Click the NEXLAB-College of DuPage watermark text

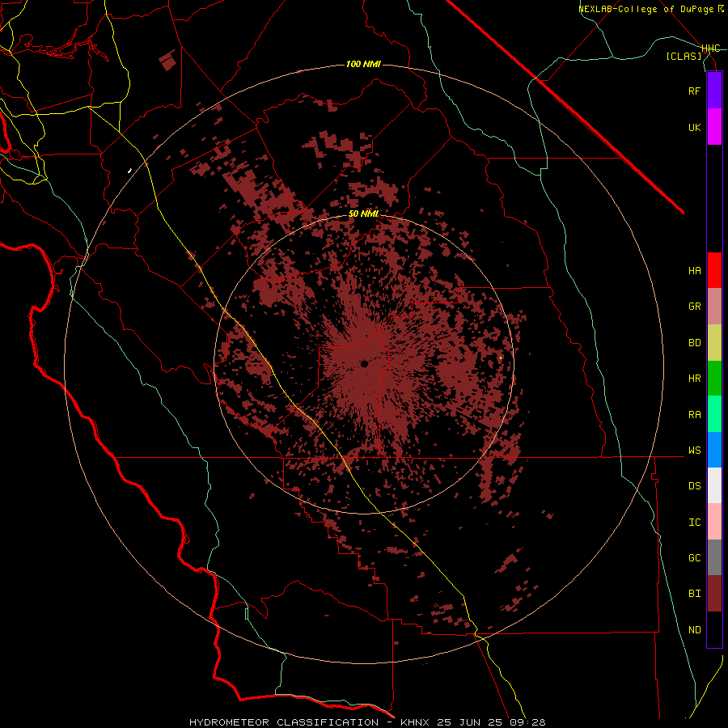pos(650,9)
